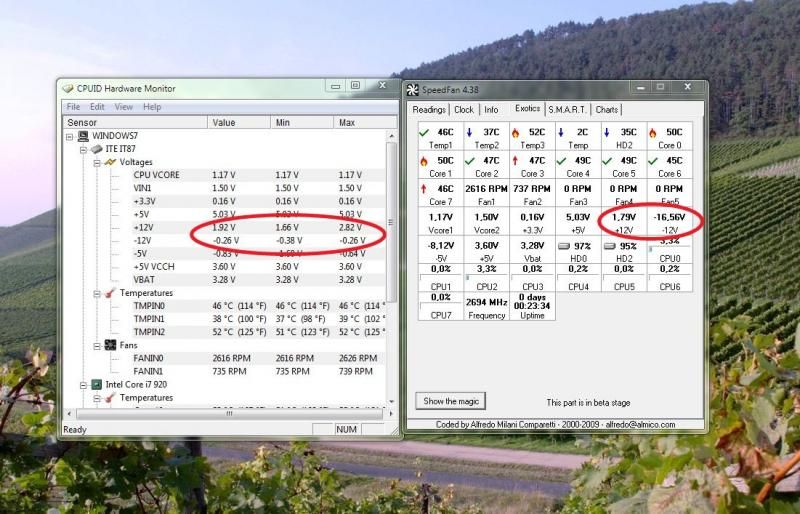The height and width of the screenshot is (514, 800).
Task: Click the blue arrow beside Temp 2C
Action: pos(561,132)
